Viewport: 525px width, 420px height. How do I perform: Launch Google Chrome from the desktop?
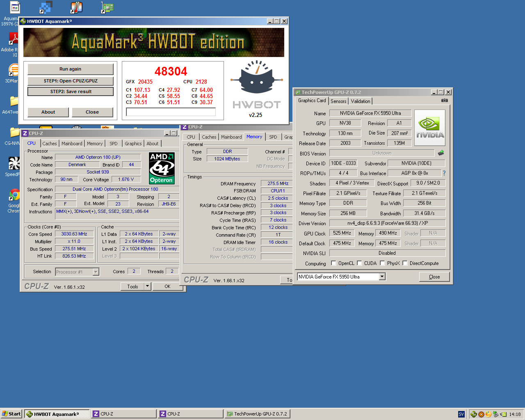point(14,194)
